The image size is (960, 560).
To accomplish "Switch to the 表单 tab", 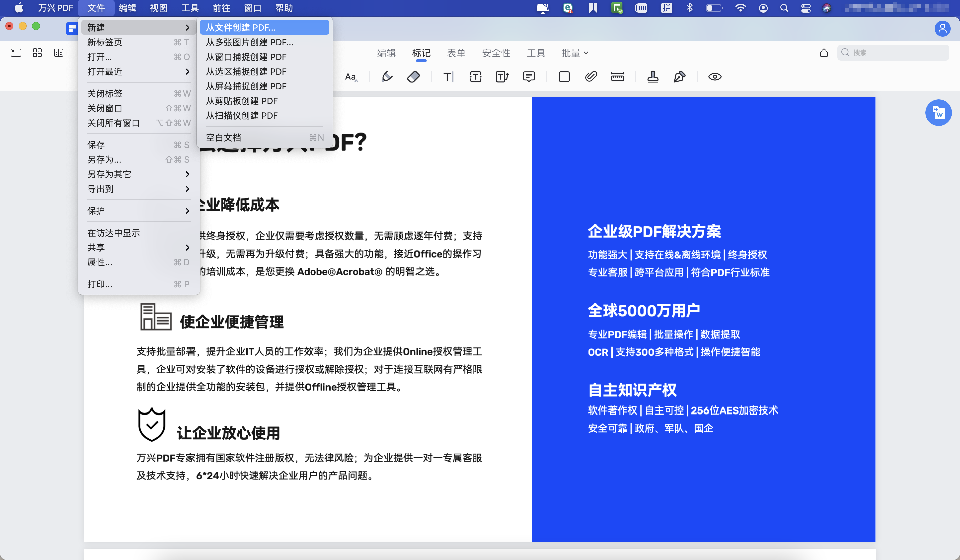I will 456,53.
